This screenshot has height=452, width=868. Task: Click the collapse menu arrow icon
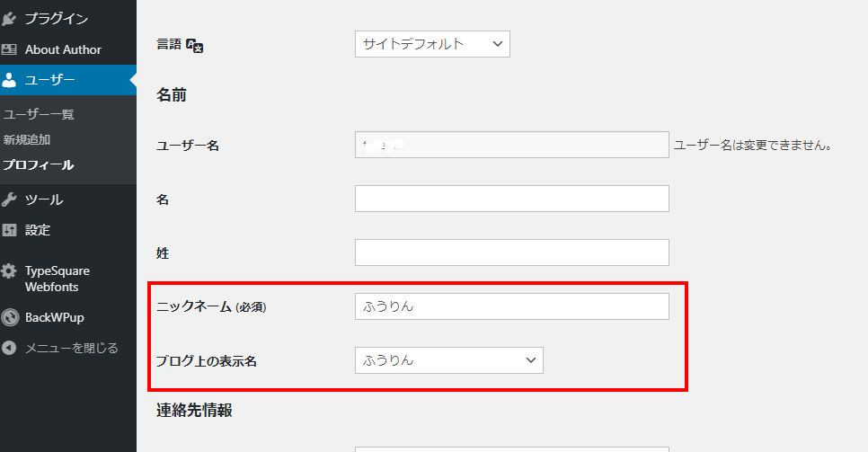(9, 348)
